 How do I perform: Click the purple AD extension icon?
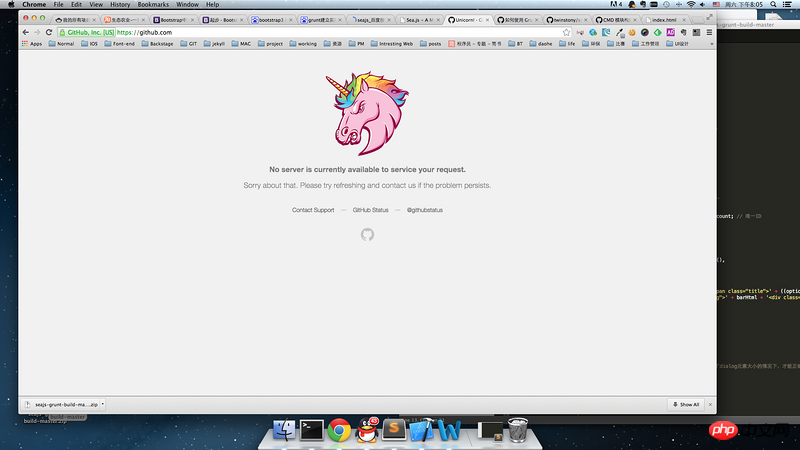[670, 32]
